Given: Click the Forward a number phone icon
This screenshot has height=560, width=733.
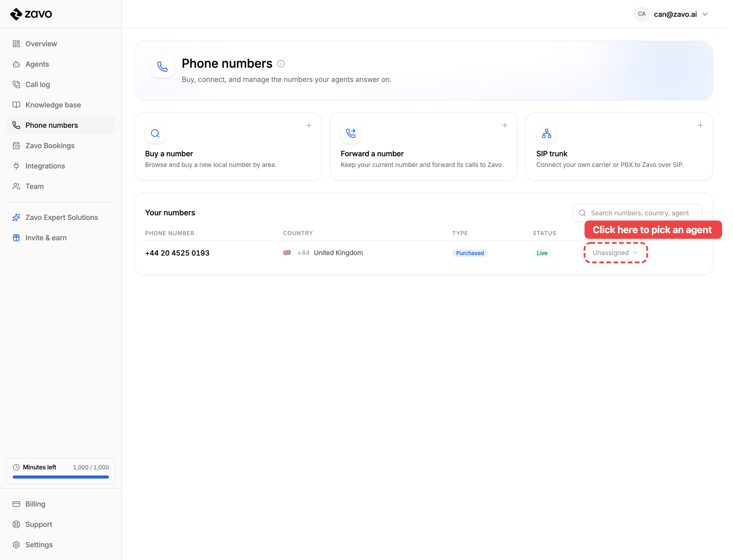Looking at the screenshot, I should tap(351, 133).
